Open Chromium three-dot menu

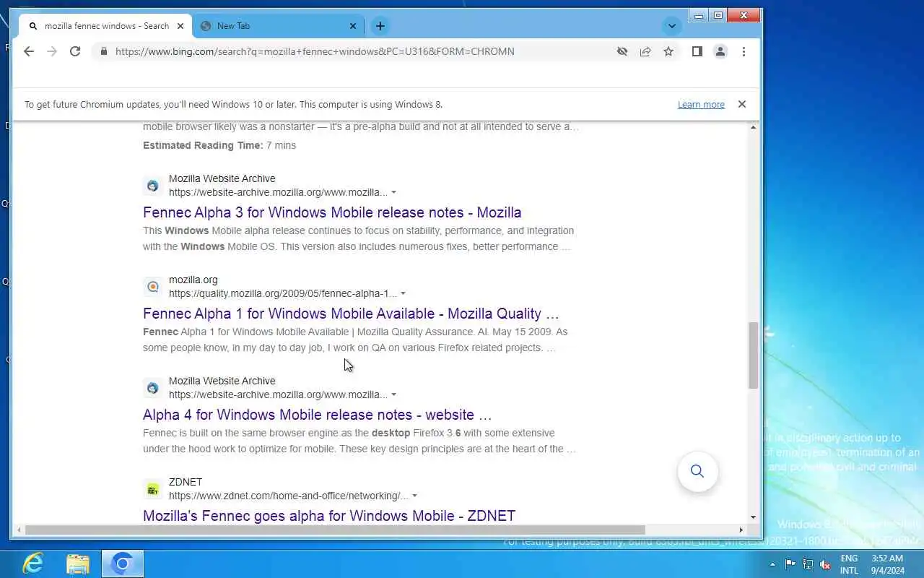click(x=744, y=51)
